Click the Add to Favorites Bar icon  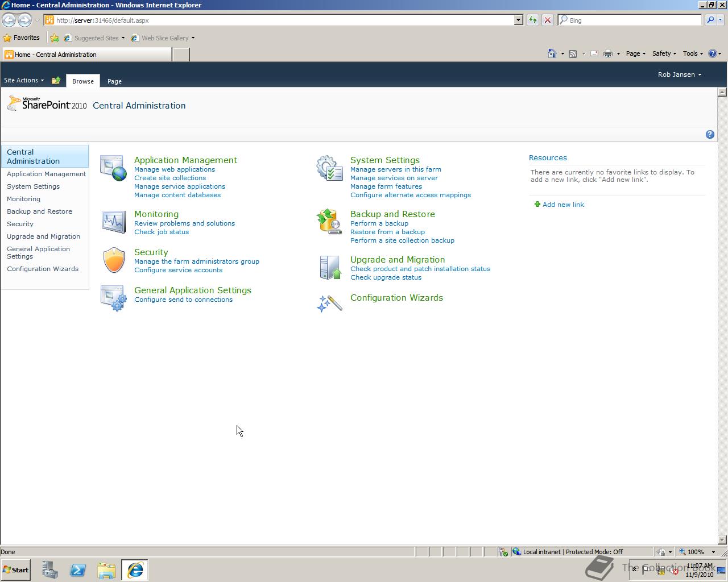tap(55, 38)
